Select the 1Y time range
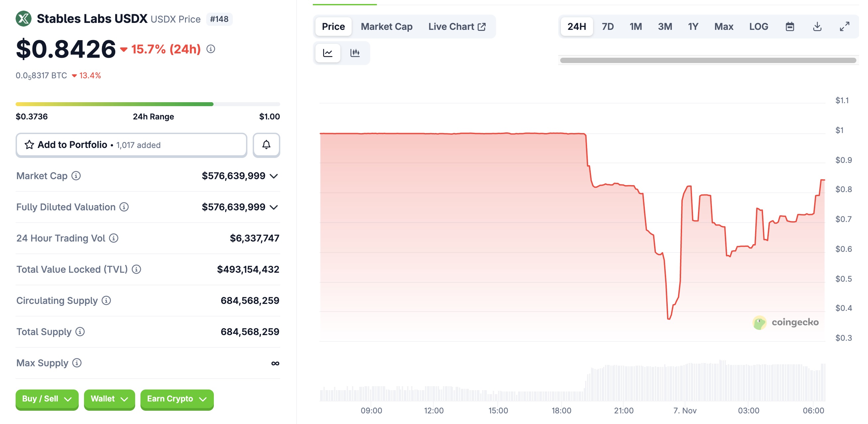The height and width of the screenshot is (424, 868). click(693, 26)
